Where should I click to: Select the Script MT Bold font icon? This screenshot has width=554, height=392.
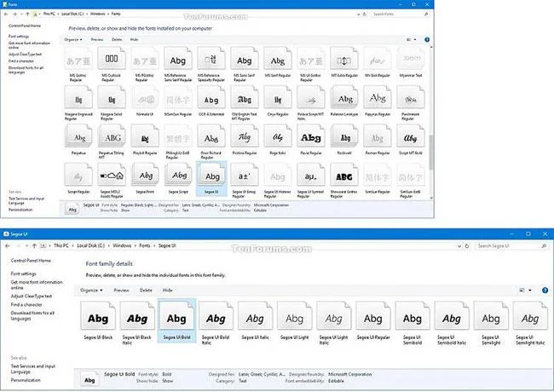(x=411, y=137)
